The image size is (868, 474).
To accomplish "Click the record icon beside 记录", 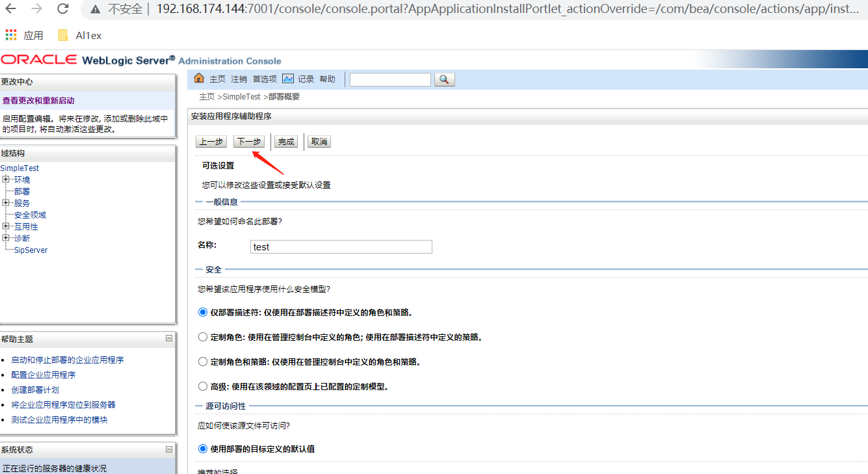I will (288, 79).
